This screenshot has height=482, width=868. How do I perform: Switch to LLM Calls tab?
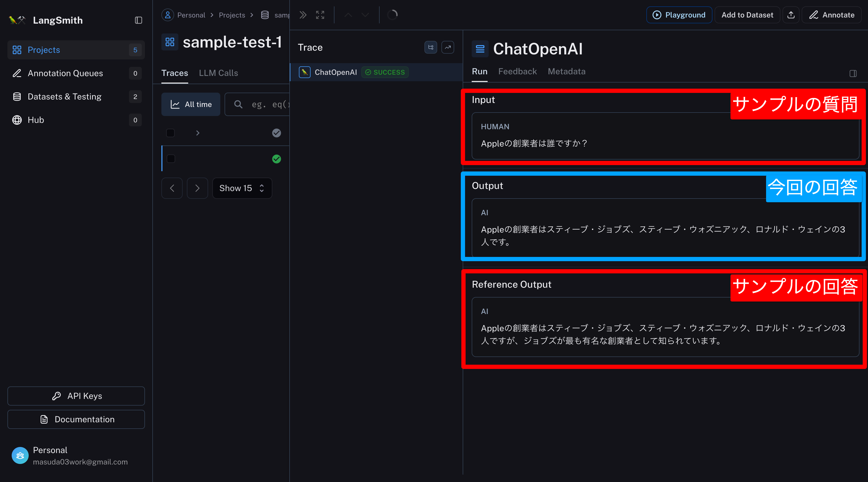pos(218,73)
